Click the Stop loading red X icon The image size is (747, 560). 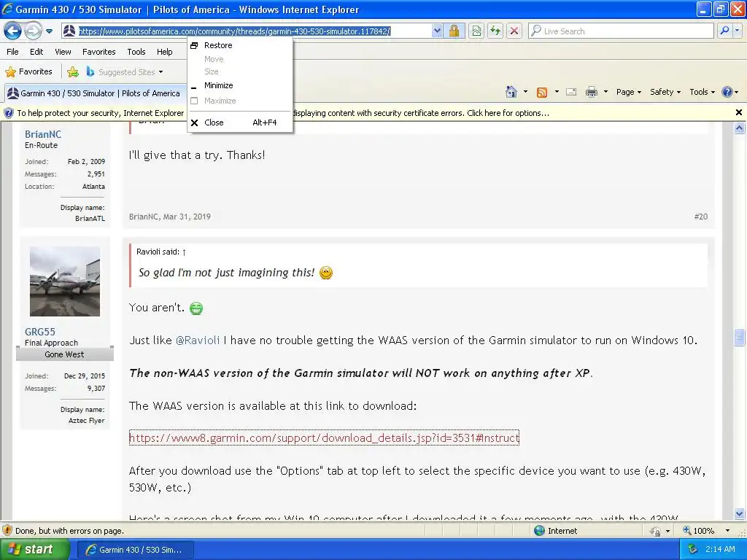(x=514, y=31)
